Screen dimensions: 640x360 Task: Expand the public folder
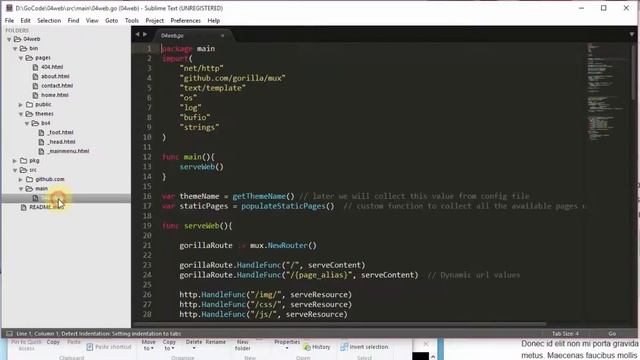(x=21, y=105)
